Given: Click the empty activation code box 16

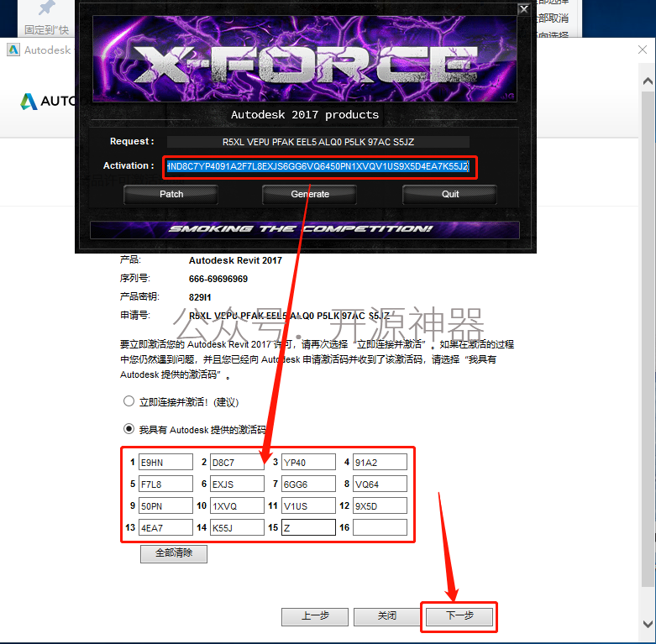Looking at the screenshot, I should pyautogui.click(x=380, y=527).
